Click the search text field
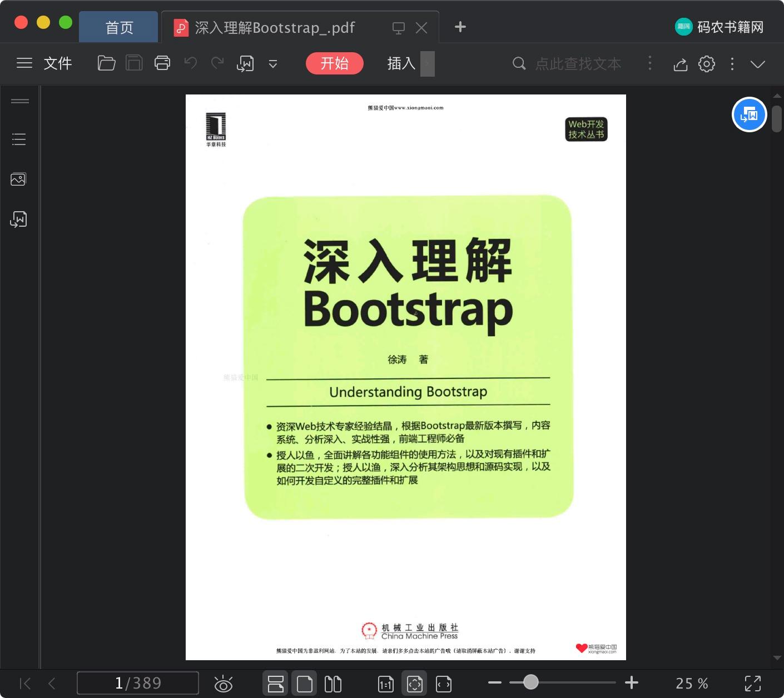The image size is (784, 698). click(578, 64)
